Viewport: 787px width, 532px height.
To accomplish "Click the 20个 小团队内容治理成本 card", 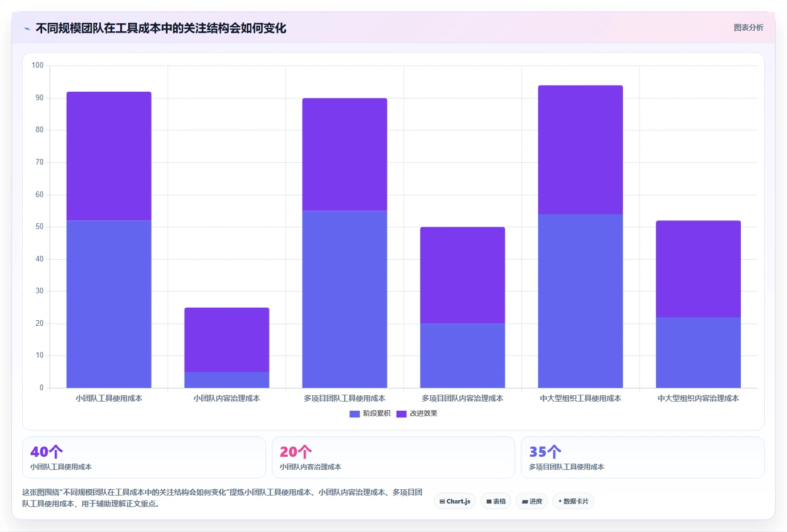I will 393,457.
